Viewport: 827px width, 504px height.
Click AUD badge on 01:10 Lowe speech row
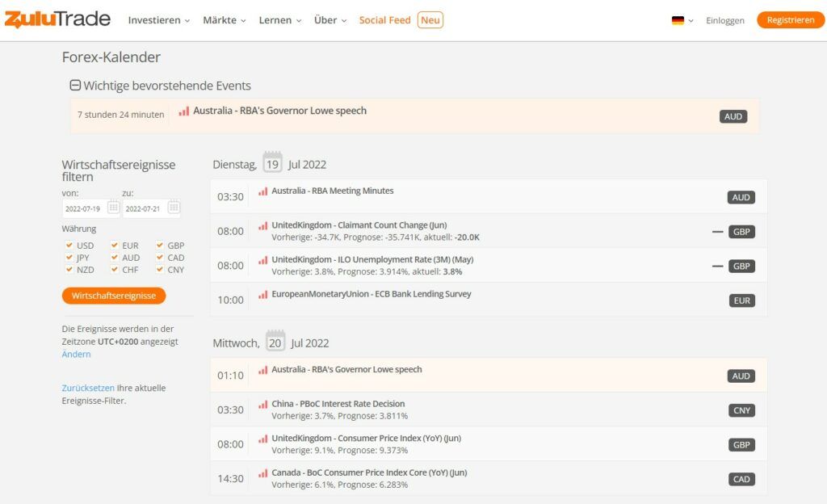coord(741,376)
